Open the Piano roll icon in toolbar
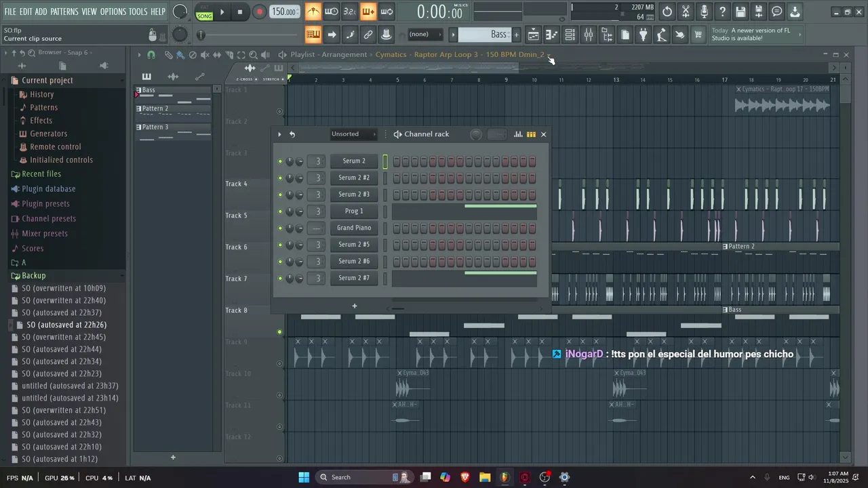This screenshot has width=868, height=488. pos(552,35)
